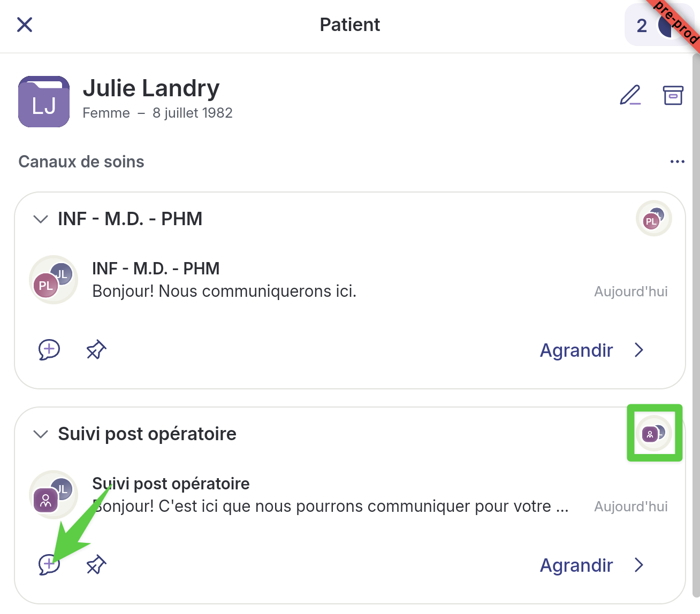This screenshot has width=700, height=614.
Task: Open participants avatar of Suivi post opératoire
Action: pos(653,433)
